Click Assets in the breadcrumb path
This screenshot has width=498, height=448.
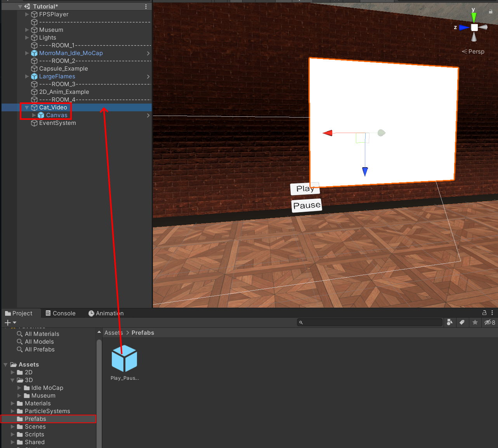coord(113,333)
